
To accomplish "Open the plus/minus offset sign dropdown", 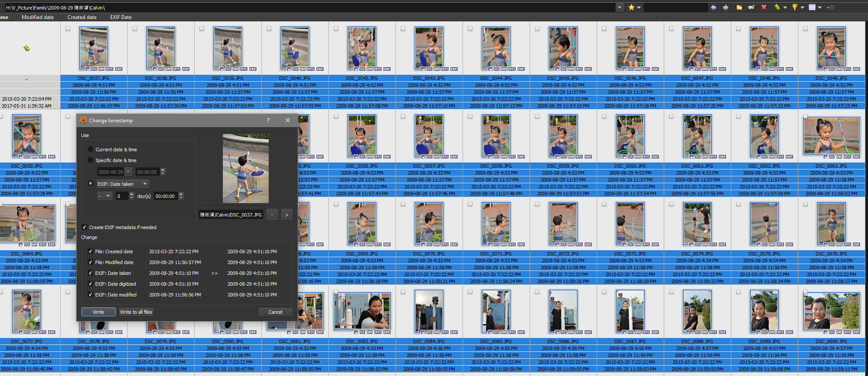I will tap(105, 196).
